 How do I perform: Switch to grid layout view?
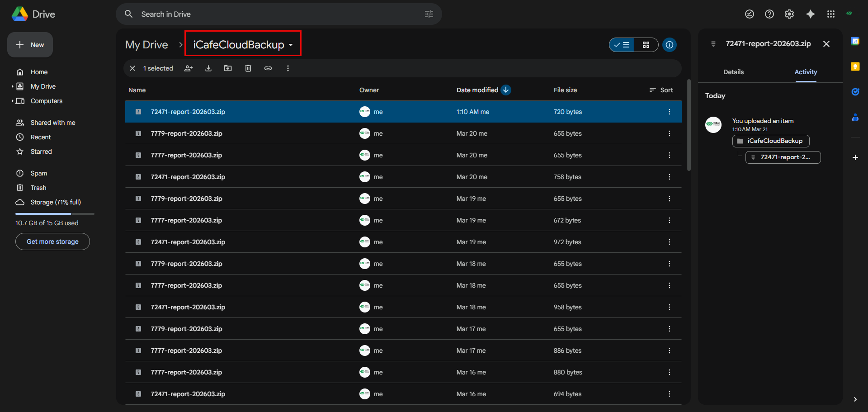(646, 45)
